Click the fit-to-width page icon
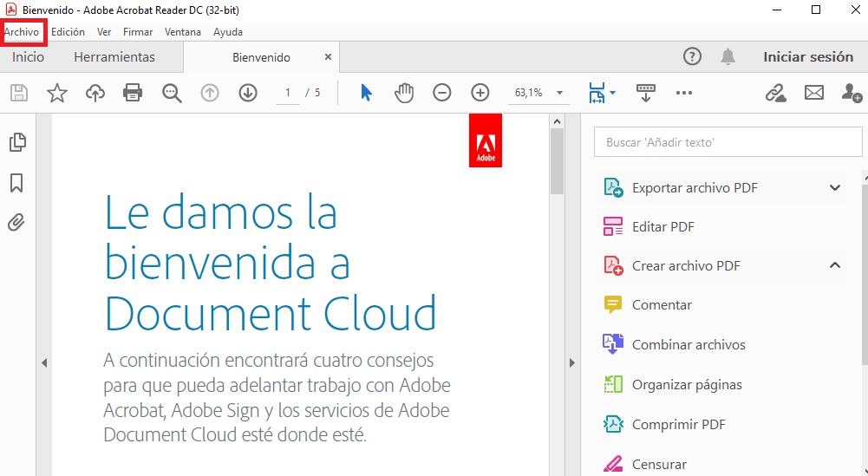 597,93
